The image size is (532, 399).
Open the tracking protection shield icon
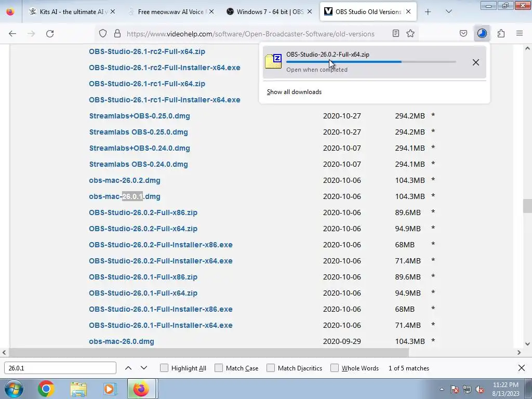(103, 34)
